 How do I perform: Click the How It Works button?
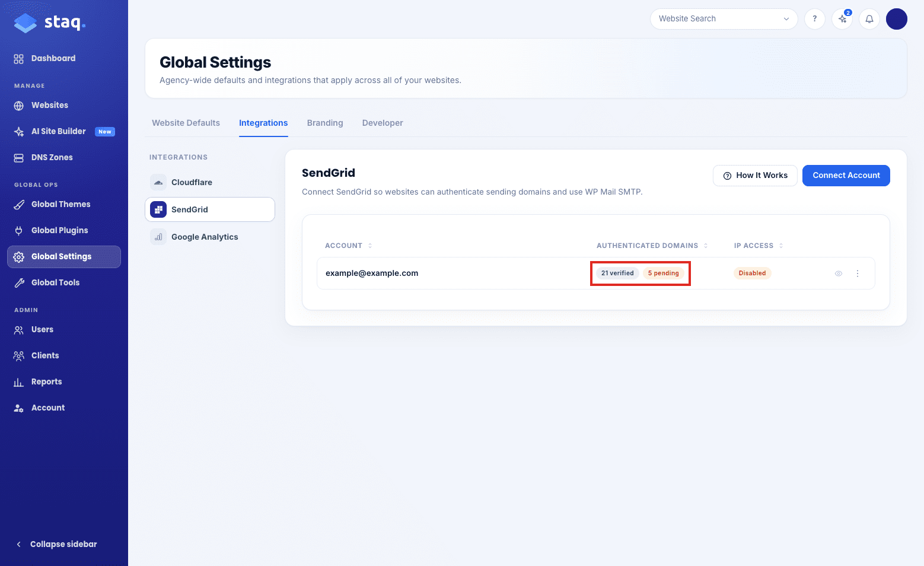[x=755, y=176]
